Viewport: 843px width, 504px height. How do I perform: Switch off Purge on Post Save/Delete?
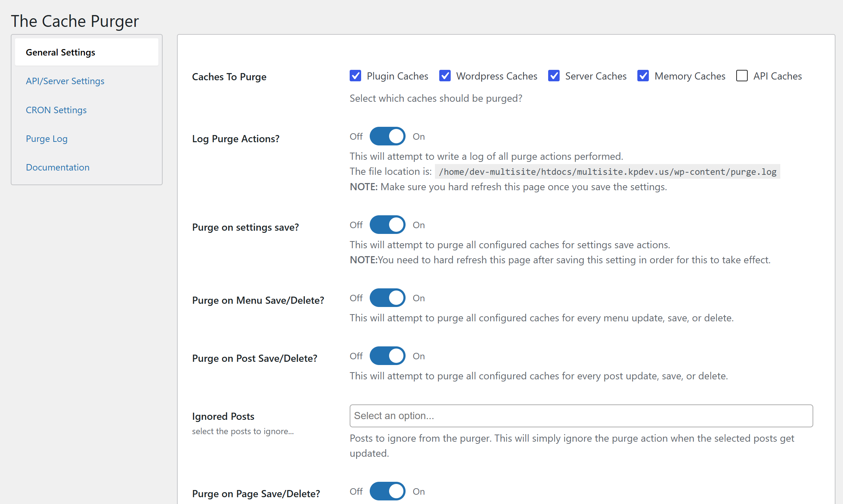387,356
